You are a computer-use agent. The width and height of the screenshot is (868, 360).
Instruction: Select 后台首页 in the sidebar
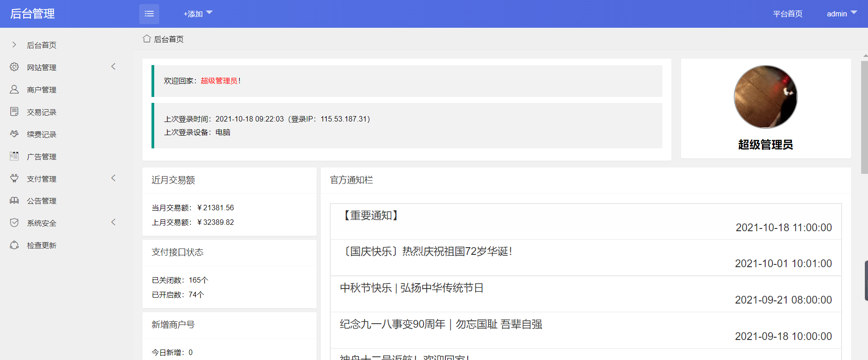(x=41, y=45)
